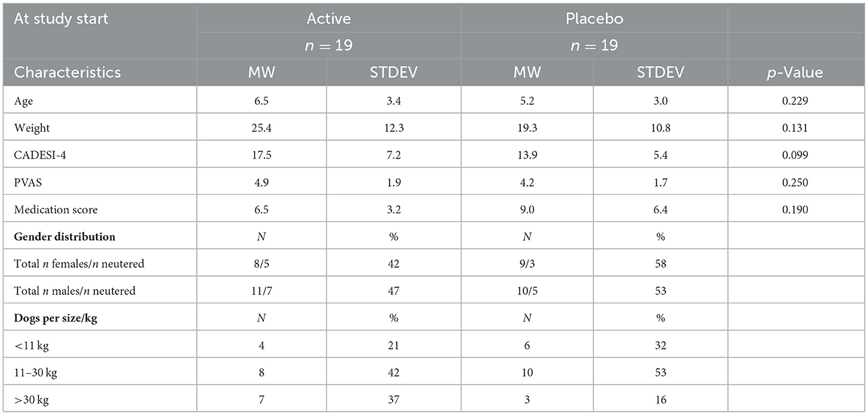Click the 0.229 p-value cell
868x415 pixels.
tap(795, 100)
